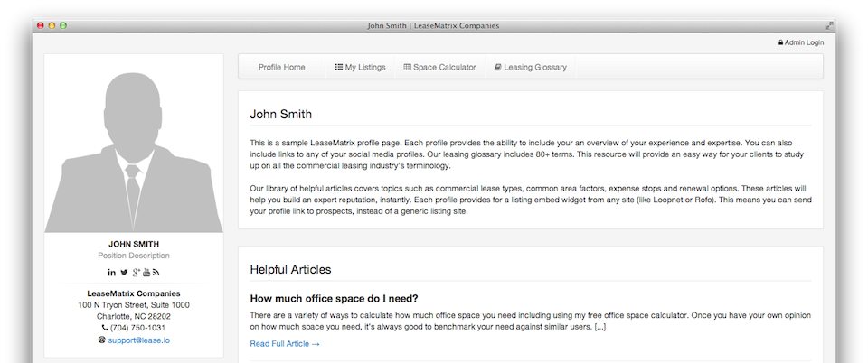Click the calculator grid icon in navbar
868x363 pixels.
point(407,67)
